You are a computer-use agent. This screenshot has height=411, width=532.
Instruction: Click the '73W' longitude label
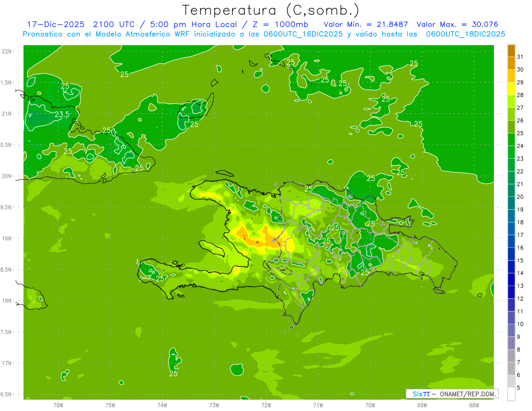click(x=214, y=405)
